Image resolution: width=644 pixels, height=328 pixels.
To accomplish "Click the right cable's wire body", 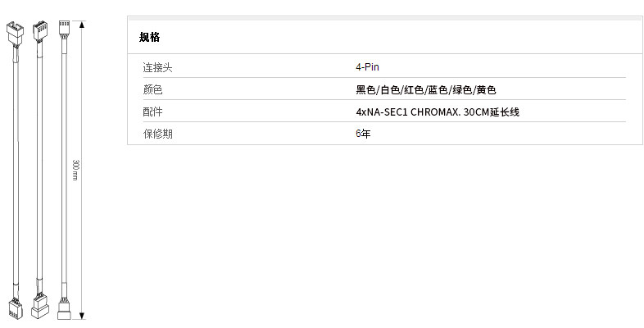I will pos(63,164).
